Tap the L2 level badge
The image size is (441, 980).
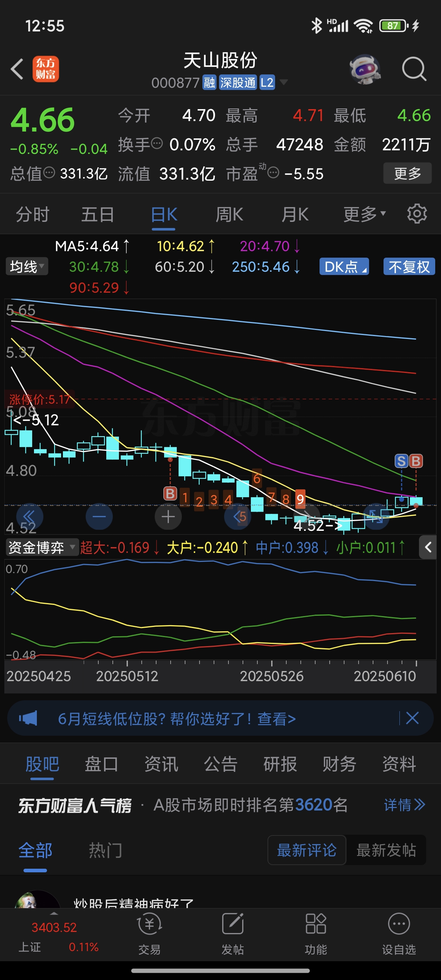267,82
